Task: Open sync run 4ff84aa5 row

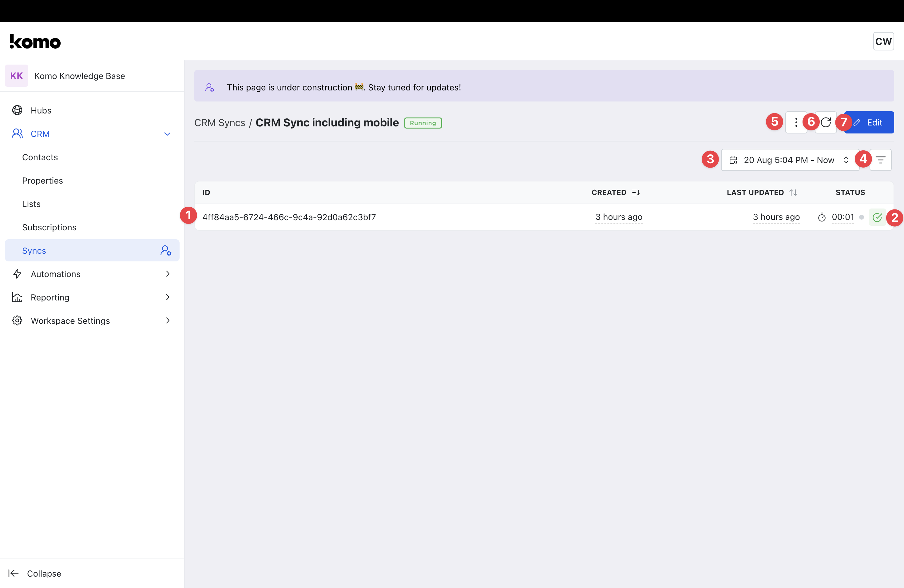Action: (289, 217)
